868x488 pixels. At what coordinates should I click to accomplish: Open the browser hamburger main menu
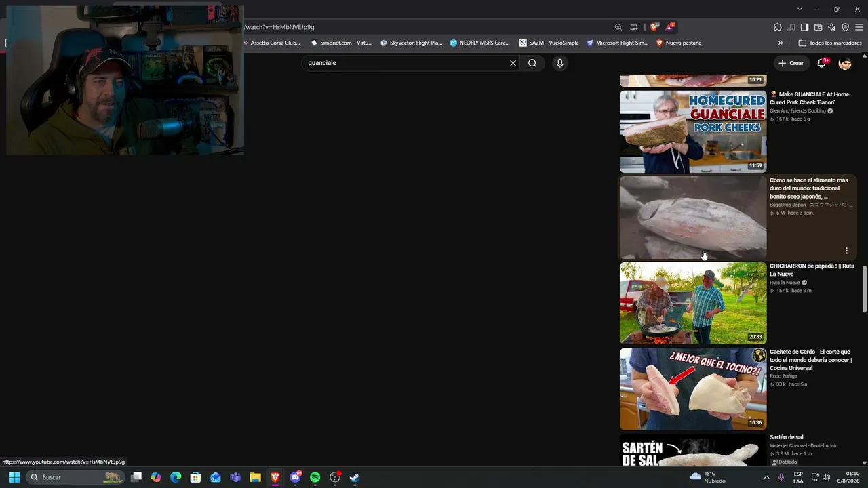859,27
